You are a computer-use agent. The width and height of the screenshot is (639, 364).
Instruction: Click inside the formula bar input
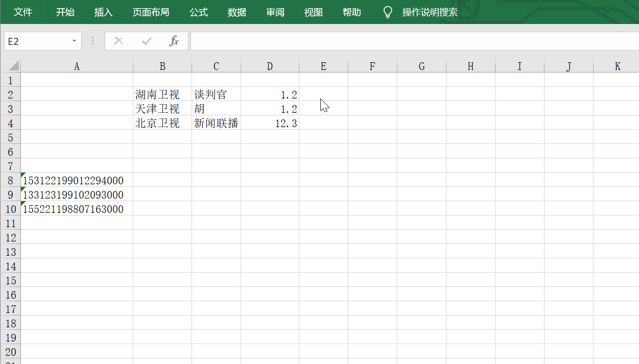coord(414,41)
